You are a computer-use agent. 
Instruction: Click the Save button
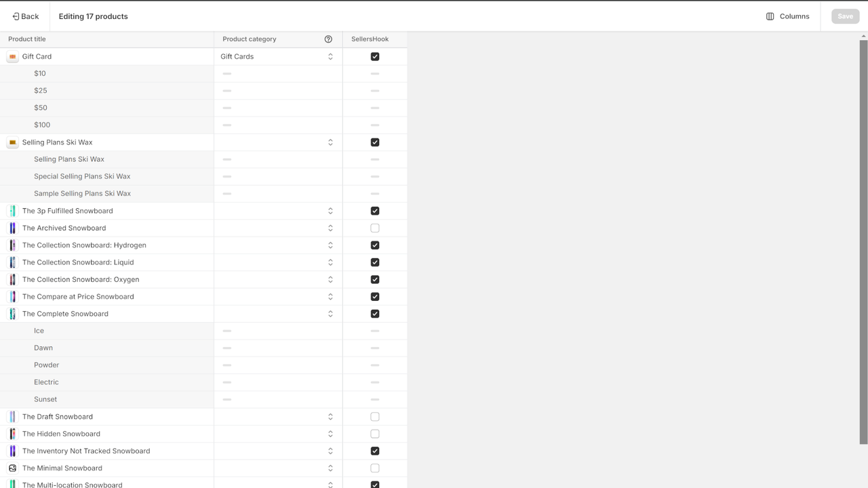(x=845, y=16)
